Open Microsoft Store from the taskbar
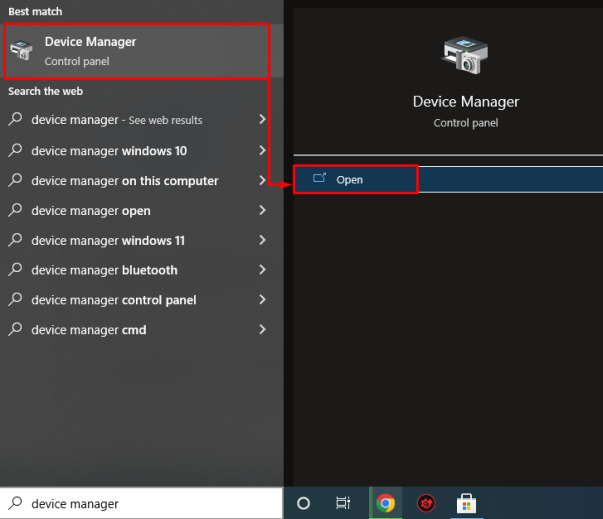Image resolution: width=603 pixels, height=519 pixels. point(465,503)
